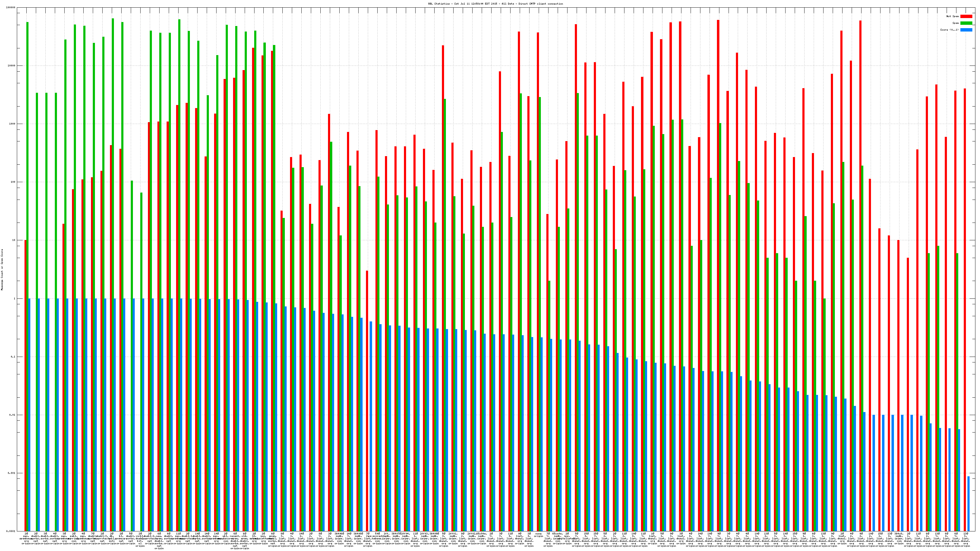Click the 0.01 y-axis tick label
980x551 pixels.
[12, 415]
